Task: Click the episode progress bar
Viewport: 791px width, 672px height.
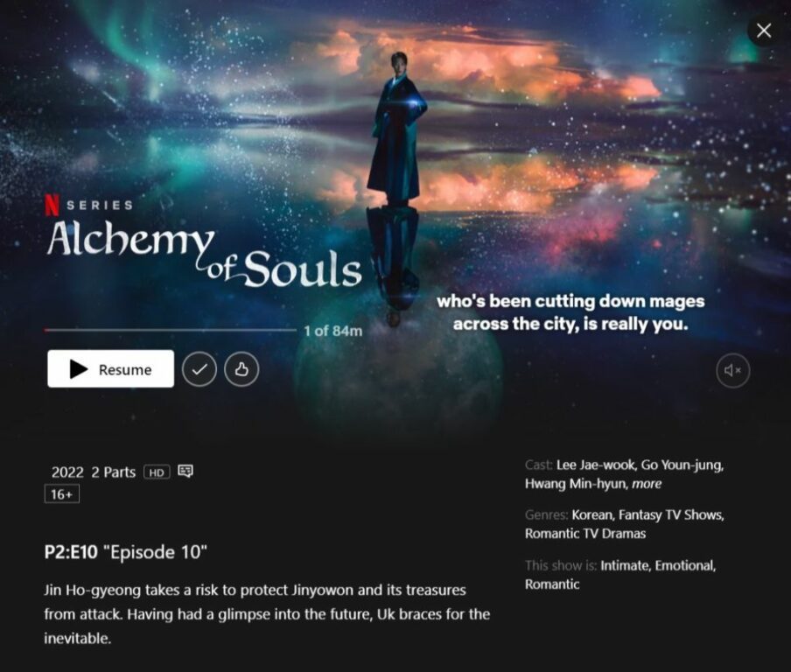Action: [x=171, y=330]
